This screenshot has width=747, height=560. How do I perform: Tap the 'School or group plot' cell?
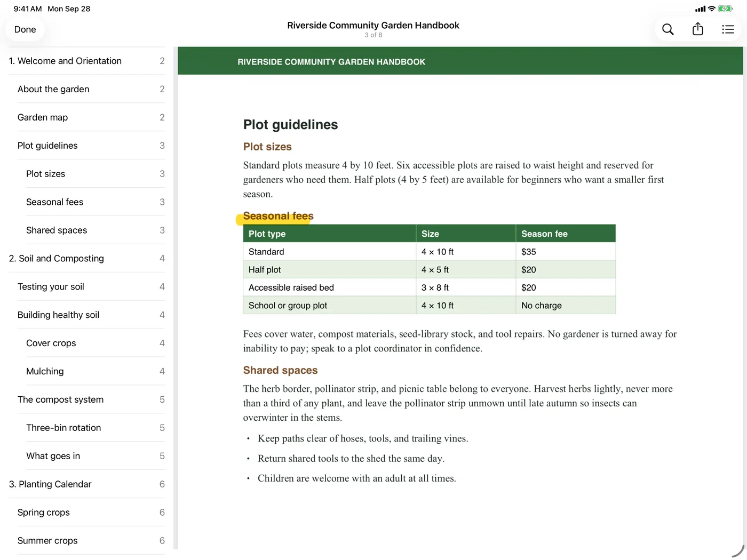pos(330,306)
